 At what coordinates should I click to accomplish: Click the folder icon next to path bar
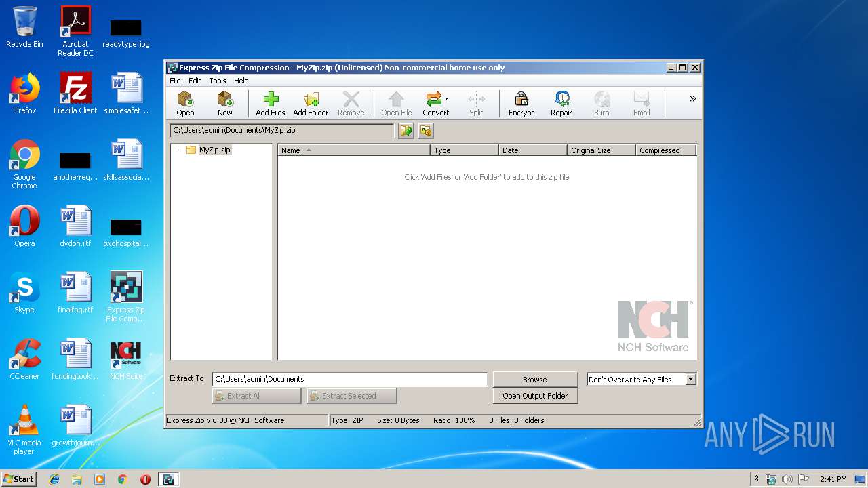[426, 131]
